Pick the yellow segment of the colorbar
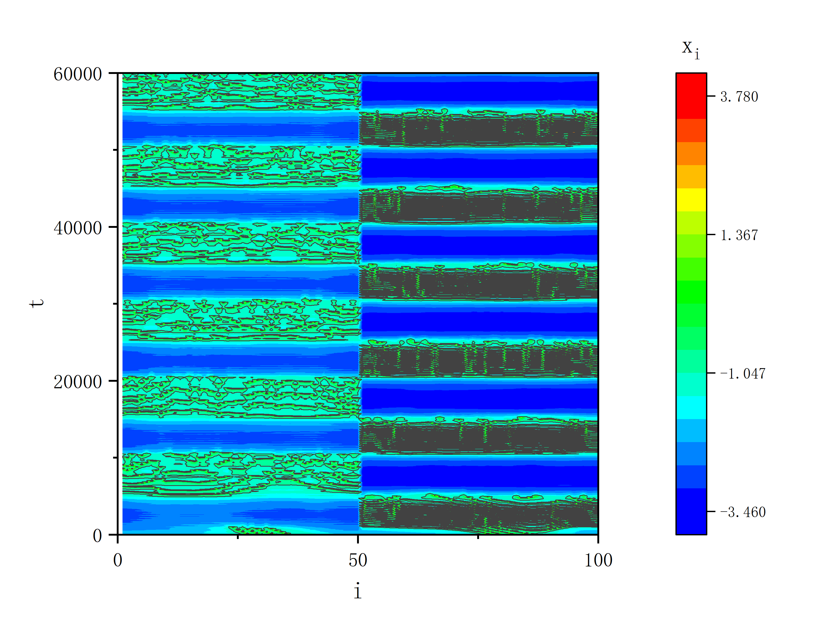Screen dimensions: 840x643 (x=691, y=200)
